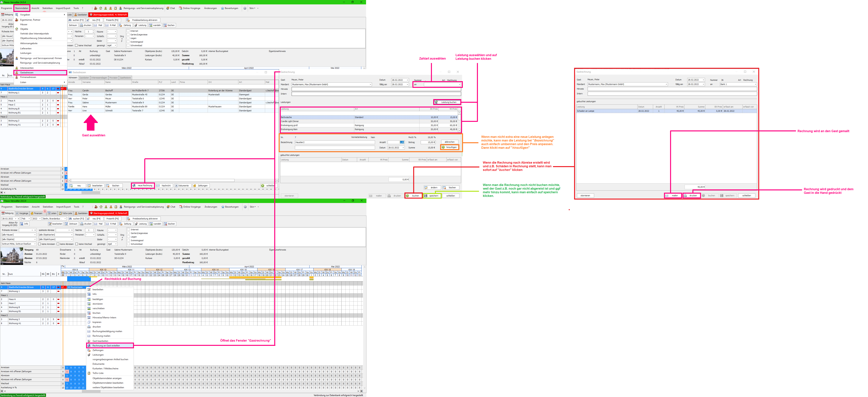Image resolution: width=868 pixels, height=397 pixels.
Task: Click ändern in the middle Gastrechnung dialog
Action: click(x=432, y=188)
